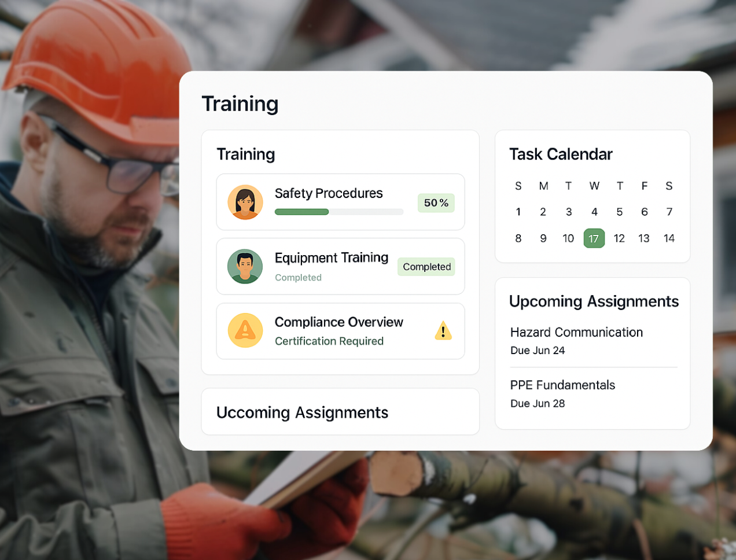
Task: Click the large Training page title
Action: (x=240, y=104)
